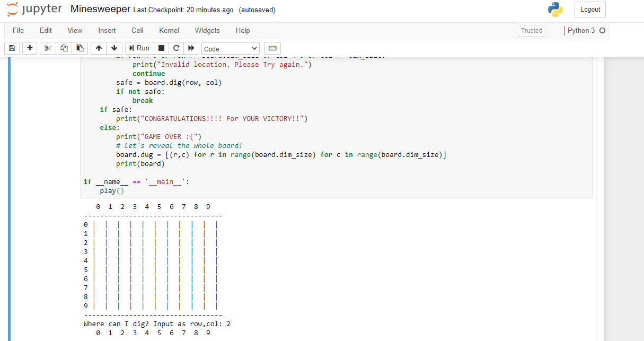
Task: Click the Logout button
Action: tap(590, 10)
